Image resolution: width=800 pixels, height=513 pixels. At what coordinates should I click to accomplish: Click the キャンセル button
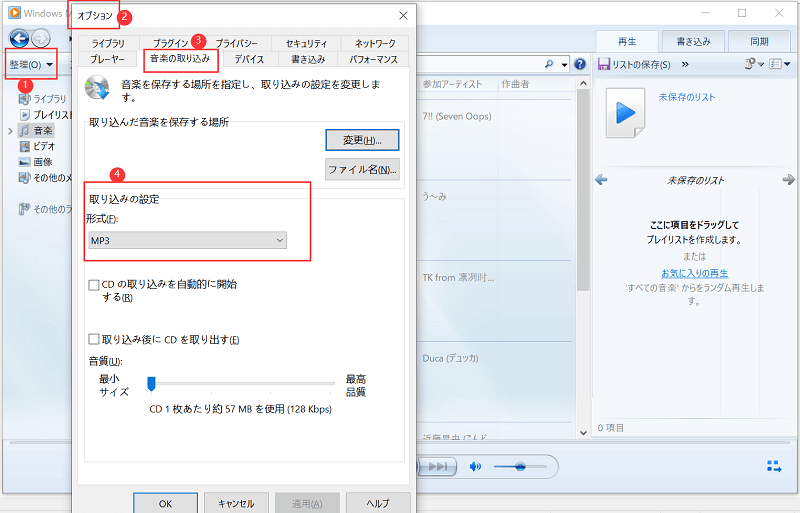(x=236, y=503)
